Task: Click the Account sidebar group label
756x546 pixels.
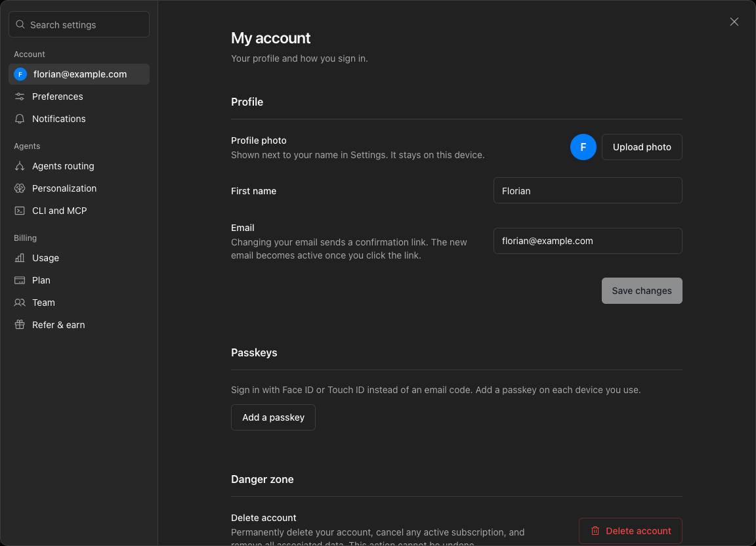Action: (x=30, y=54)
